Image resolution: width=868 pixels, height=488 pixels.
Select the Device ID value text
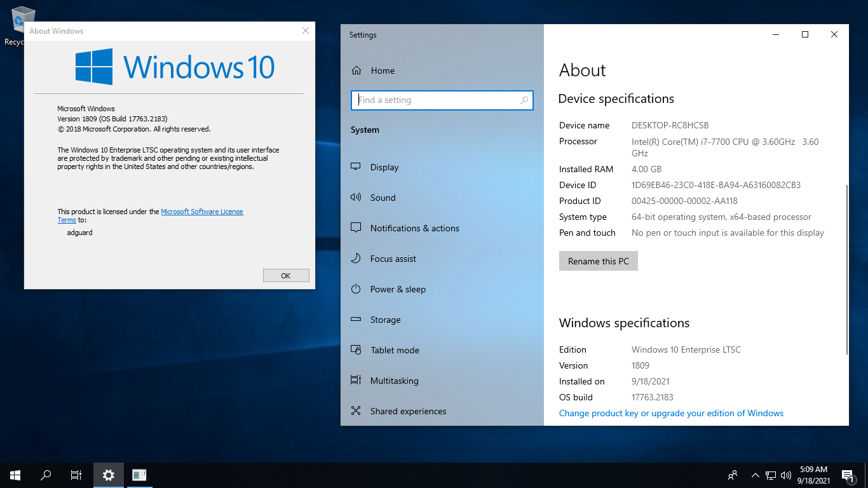(716, 185)
